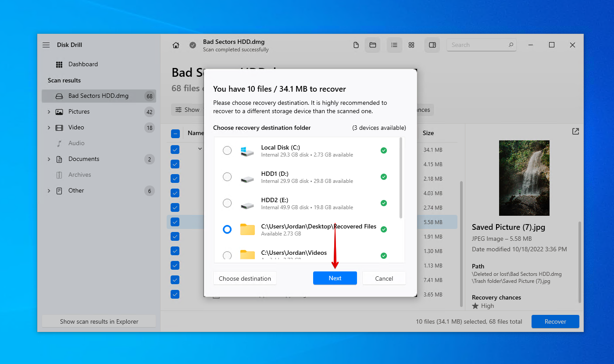
Task: Uncheck the checkbox in 34.1 MB row
Action: (175, 150)
